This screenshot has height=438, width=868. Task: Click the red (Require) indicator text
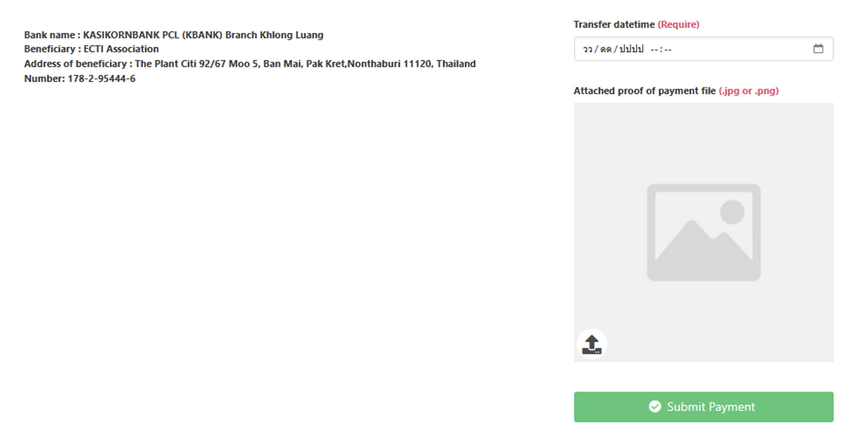click(x=678, y=24)
